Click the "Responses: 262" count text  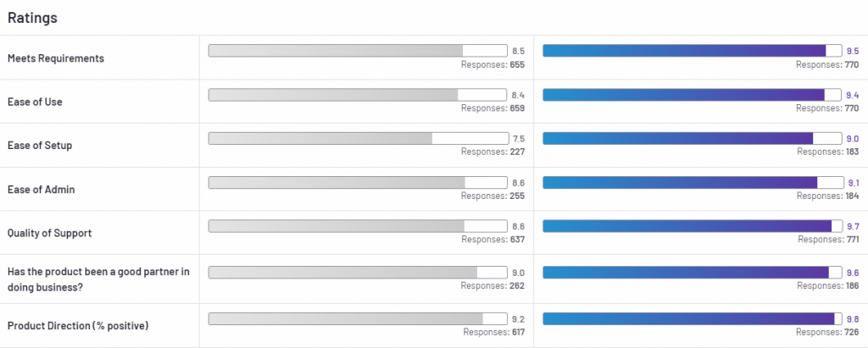pyautogui.click(x=492, y=286)
